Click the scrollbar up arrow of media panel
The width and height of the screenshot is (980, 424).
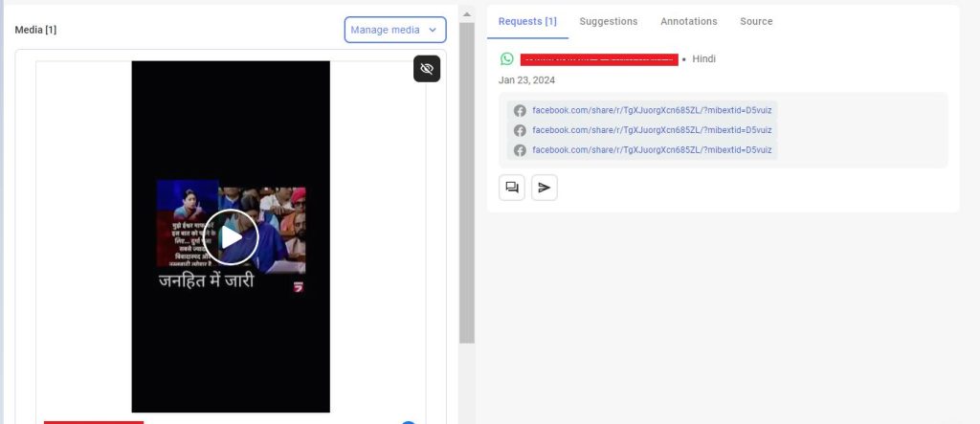pos(467,14)
